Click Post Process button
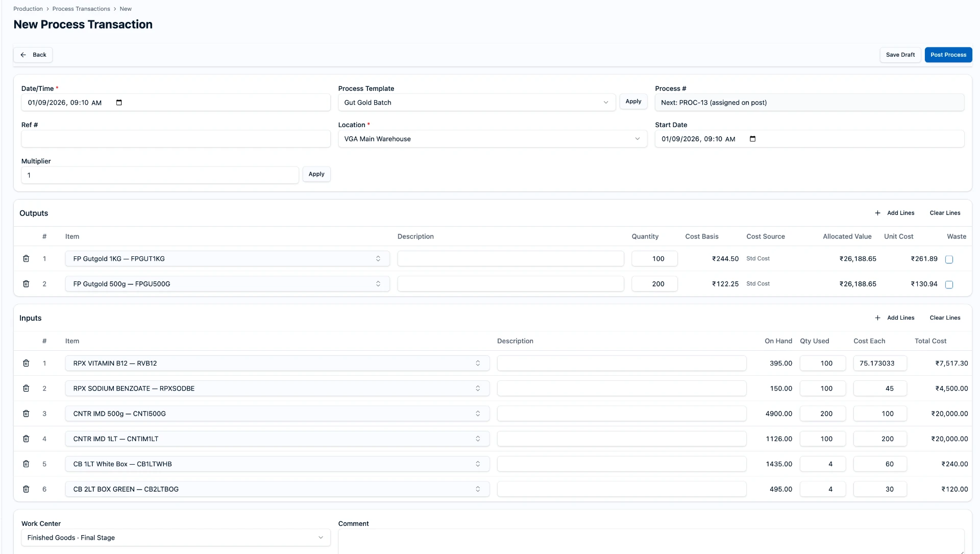This screenshot has width=980, height=554. coord(948,55)
